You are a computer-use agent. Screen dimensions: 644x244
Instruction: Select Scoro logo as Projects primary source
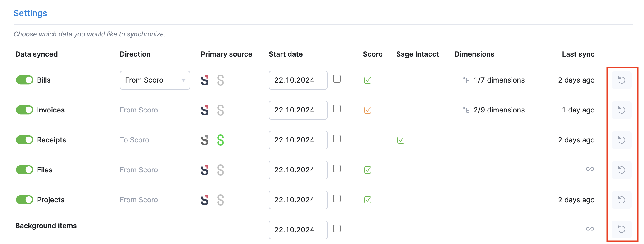205,200
